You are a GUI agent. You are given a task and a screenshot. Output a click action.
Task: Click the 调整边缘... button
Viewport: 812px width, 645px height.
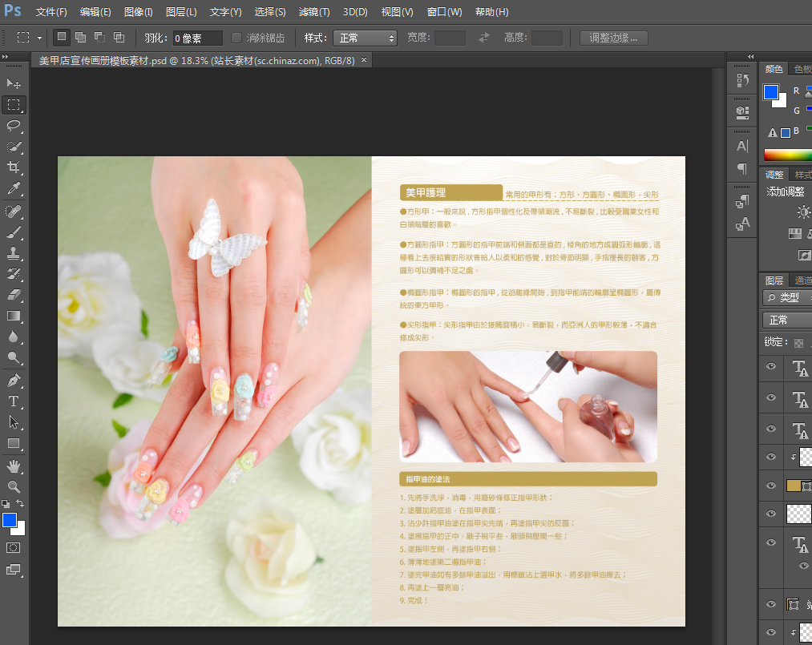(x=613, y=38)
